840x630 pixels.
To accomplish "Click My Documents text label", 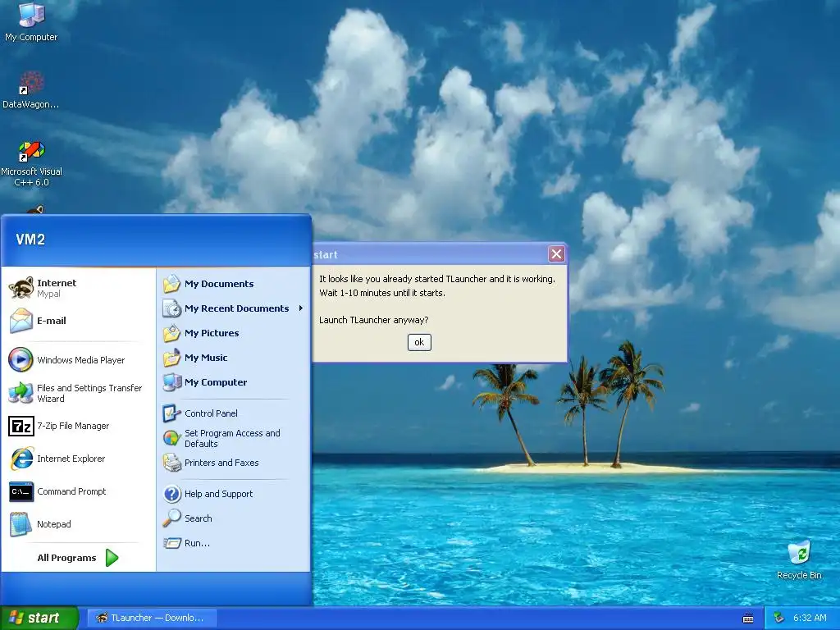I will coord(219,283).
